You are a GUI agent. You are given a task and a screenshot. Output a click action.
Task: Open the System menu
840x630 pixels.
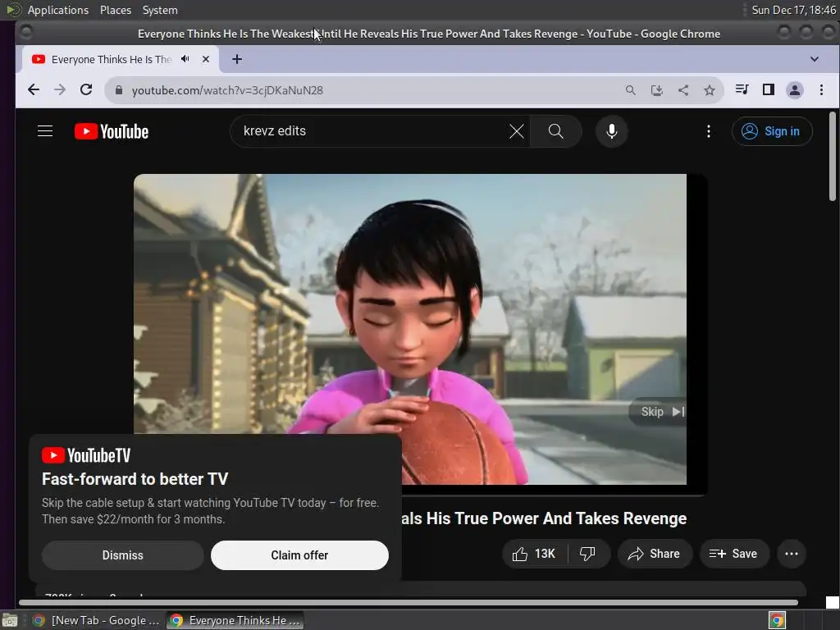(x=160, y=10)
